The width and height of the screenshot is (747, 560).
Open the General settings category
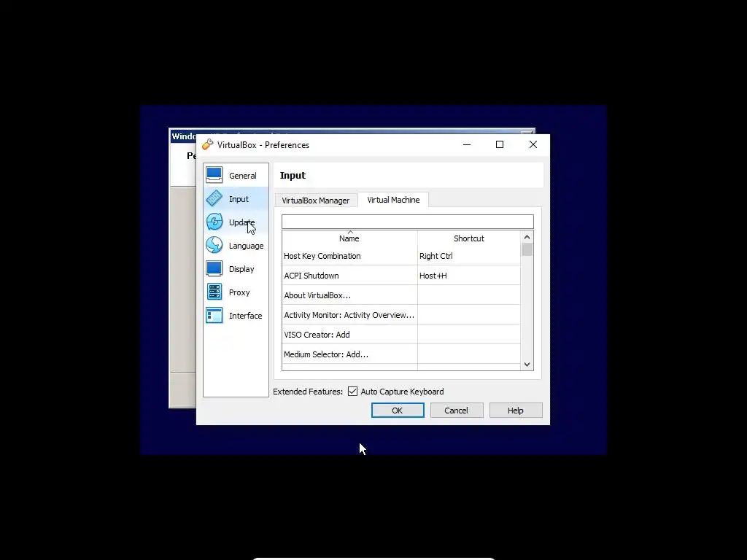click(236, 175)
